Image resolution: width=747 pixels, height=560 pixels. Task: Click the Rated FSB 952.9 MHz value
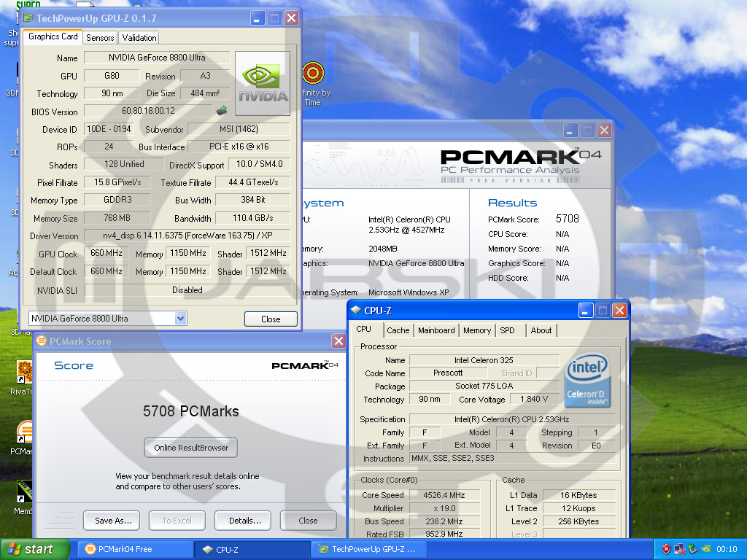(444, 534)
